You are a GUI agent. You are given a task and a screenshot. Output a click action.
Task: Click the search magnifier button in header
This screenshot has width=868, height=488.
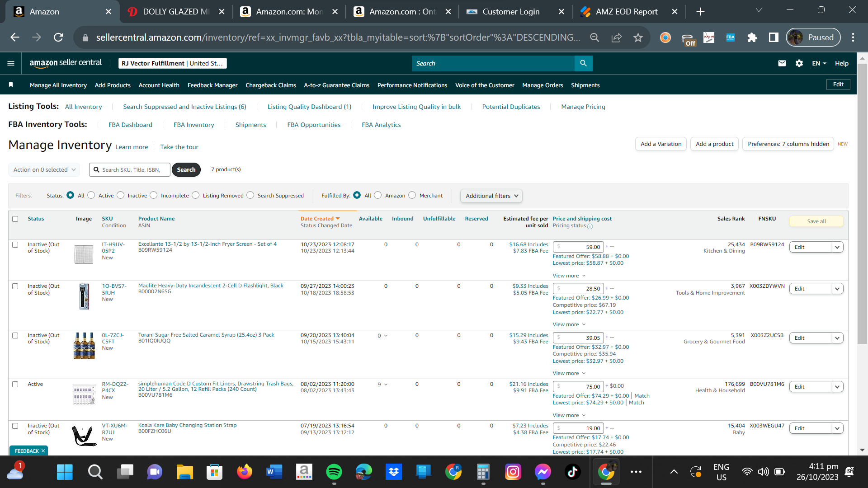(583, 63)
